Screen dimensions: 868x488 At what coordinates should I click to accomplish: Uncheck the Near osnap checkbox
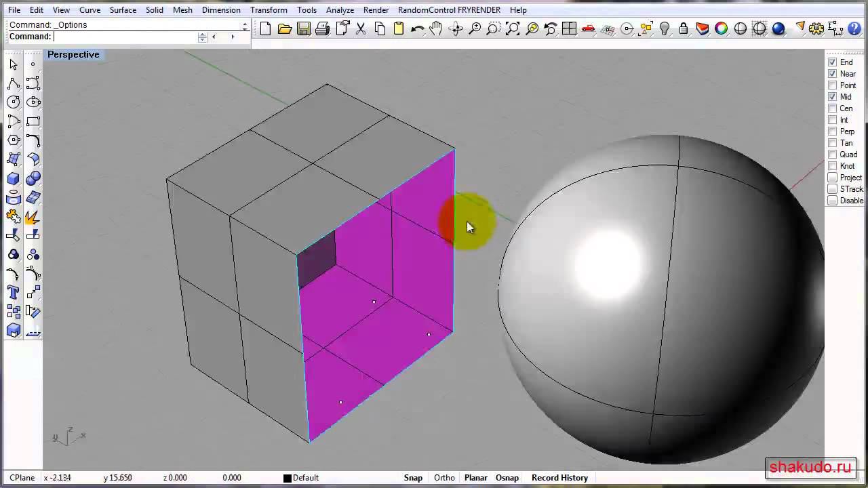pos(833,74)
